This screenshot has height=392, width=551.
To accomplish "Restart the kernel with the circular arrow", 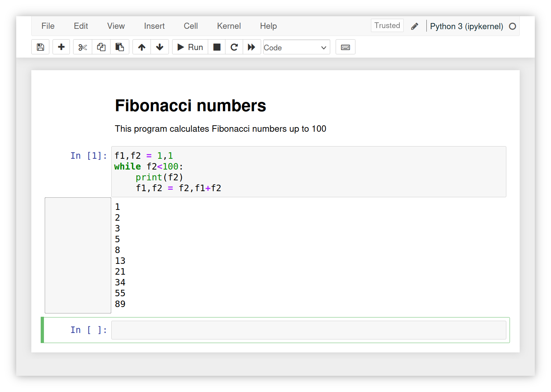I will coord(234,47).
